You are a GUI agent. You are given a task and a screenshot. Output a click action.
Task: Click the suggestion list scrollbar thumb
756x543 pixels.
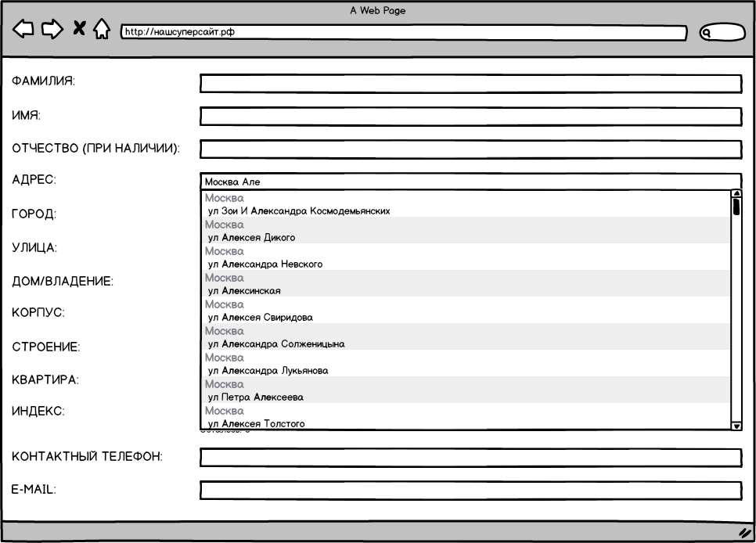point(736,207)
